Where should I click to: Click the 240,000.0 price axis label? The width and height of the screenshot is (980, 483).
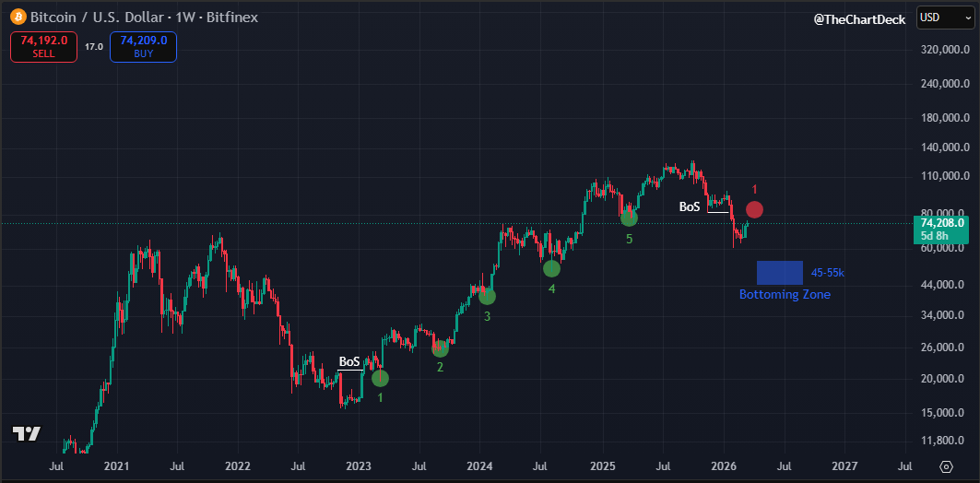point(943,84)
